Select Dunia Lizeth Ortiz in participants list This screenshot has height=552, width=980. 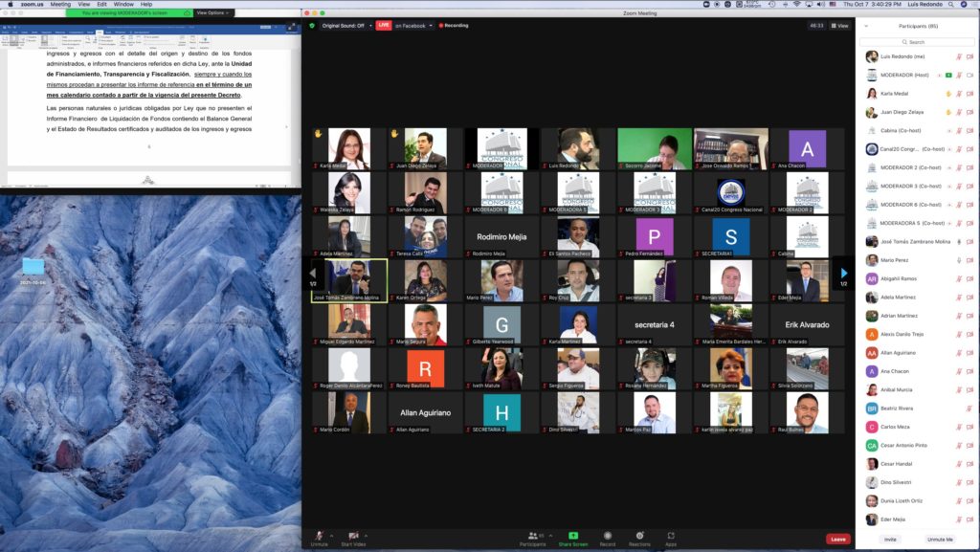pos(916,500)
